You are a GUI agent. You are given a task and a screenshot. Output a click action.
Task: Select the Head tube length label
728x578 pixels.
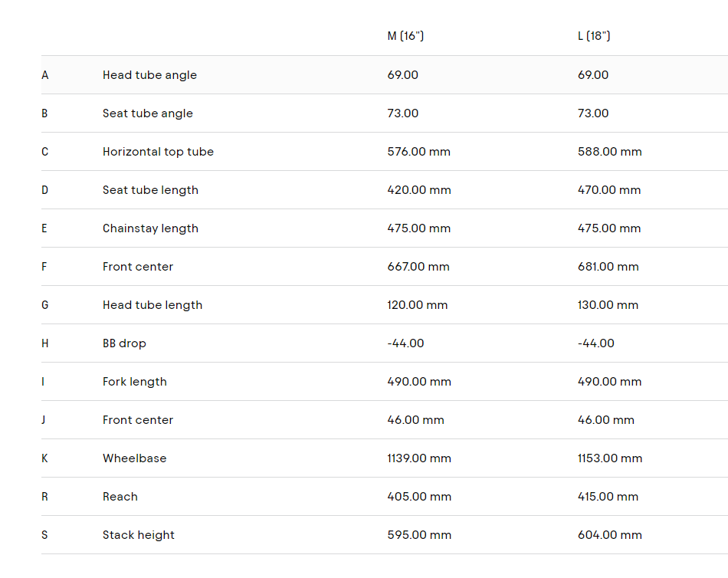(x=152, y=305)
